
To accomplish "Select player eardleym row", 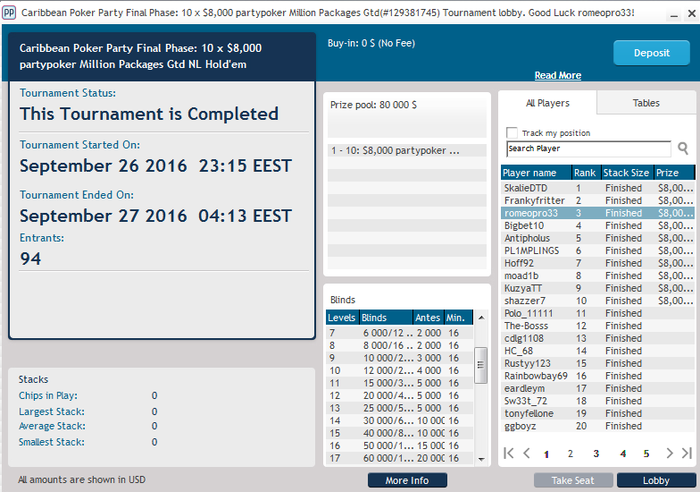I will click(598, 388).
